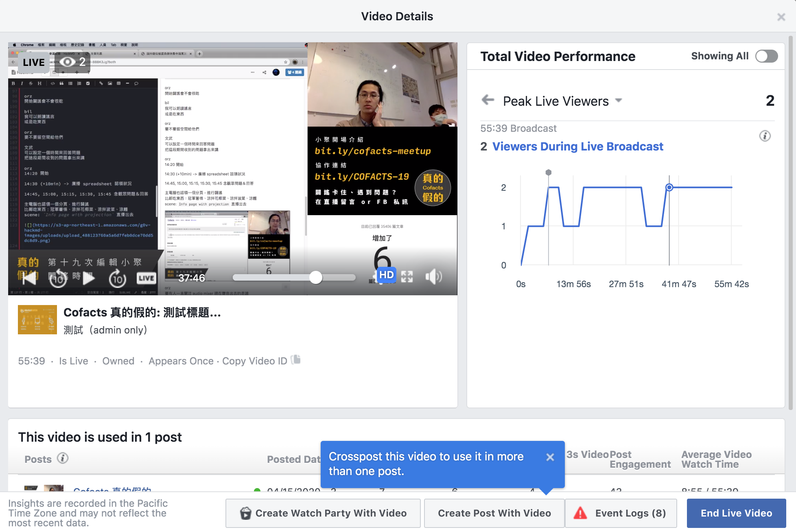This screenshot has width=796, height=532.
Task: Click the Is Live status text
Action: click(73, 361)
